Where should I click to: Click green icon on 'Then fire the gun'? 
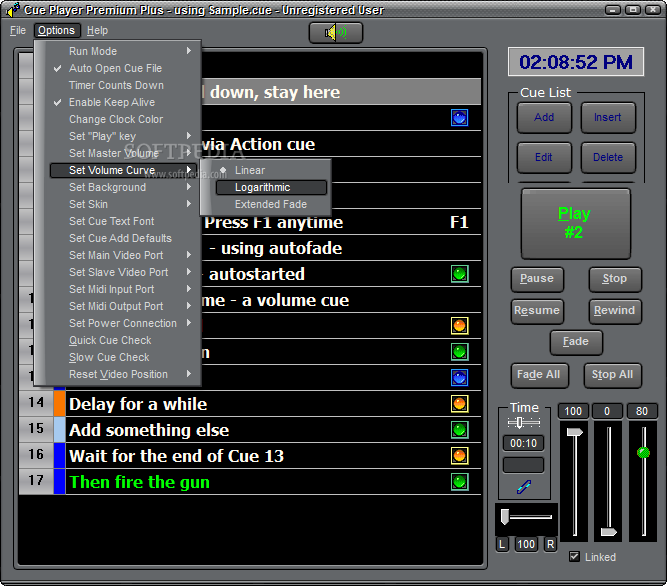click(x=459, y=481)
